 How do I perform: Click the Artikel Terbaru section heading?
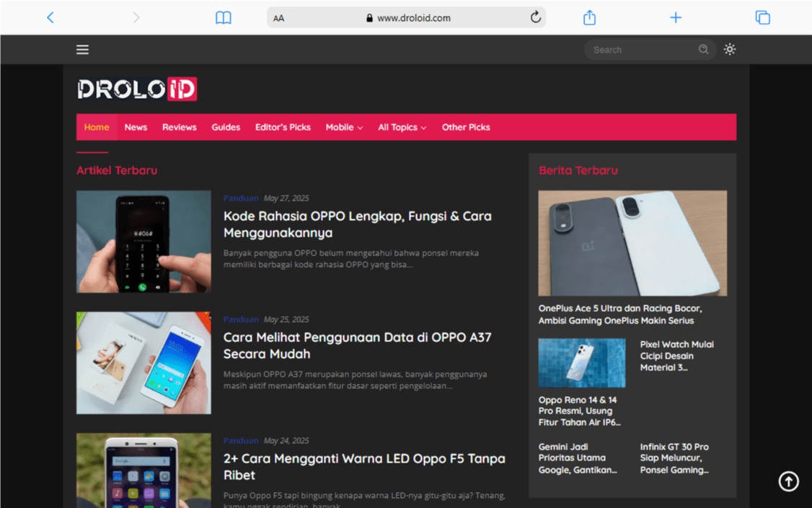(117, 170)
